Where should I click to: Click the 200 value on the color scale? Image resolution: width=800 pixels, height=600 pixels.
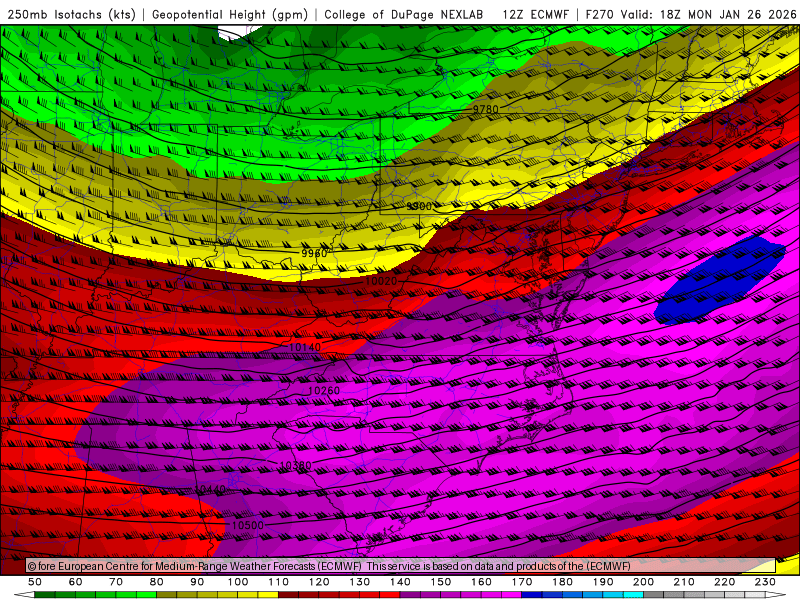click(643, 582)
